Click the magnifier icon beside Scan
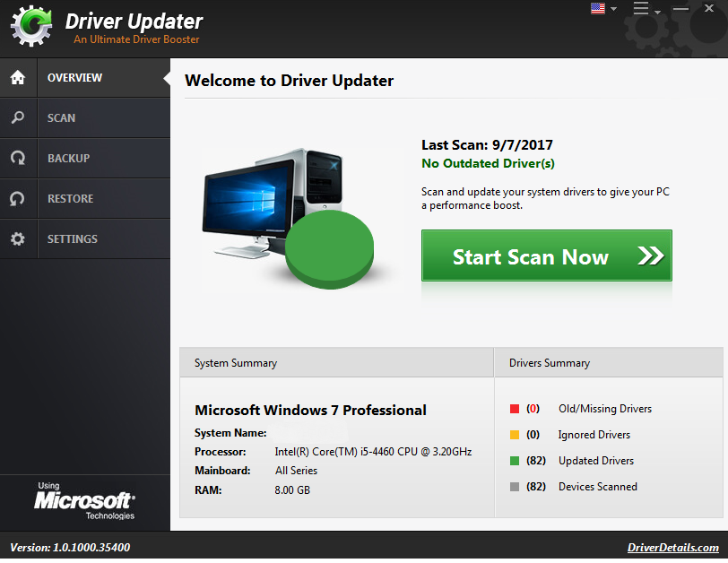The width and height of the screenshot is (728, 563). 18,117
